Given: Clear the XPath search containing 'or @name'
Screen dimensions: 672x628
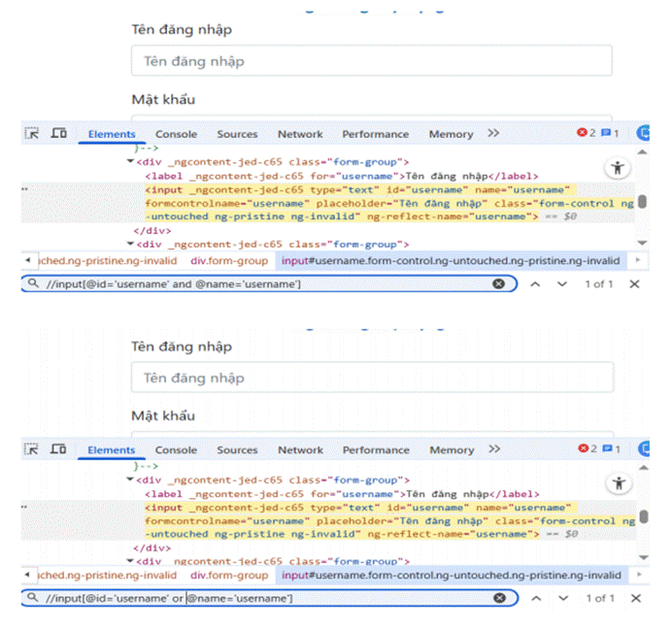Looking at the screenshot, I should point(498,598).
